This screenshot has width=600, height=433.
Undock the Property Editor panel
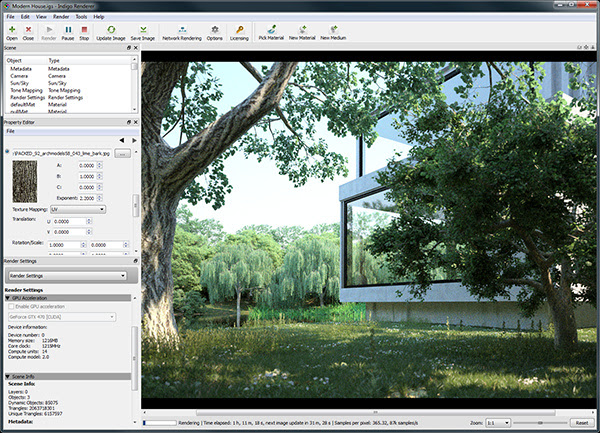click(129, 122)
